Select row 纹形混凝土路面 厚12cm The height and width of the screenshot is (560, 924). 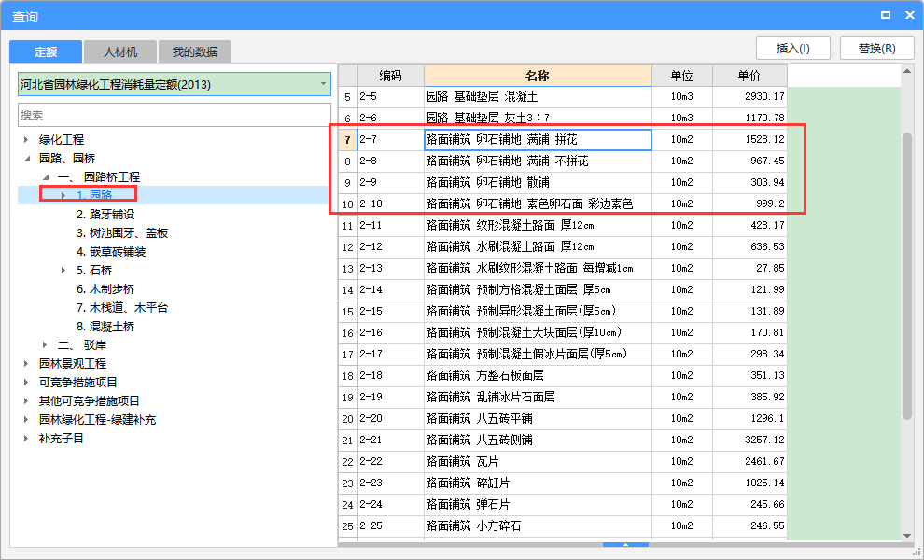563,225
